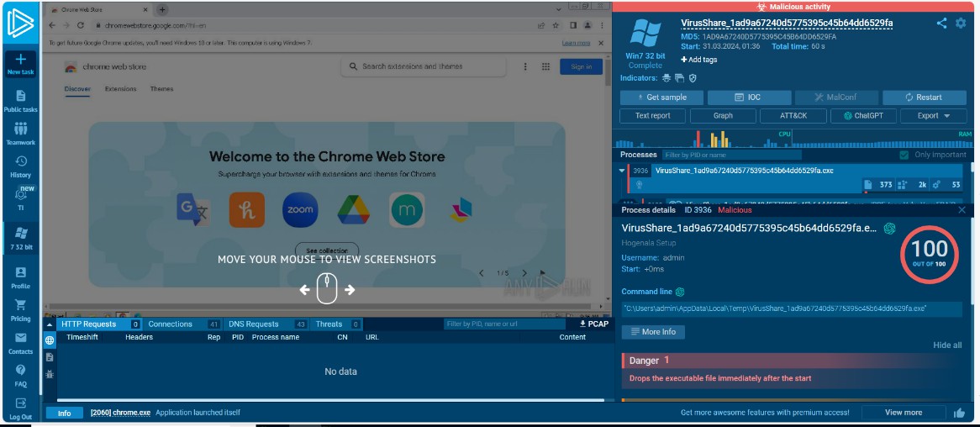Switch to the DNS Requests tab
980x427 pixels.
pos(254,324)
